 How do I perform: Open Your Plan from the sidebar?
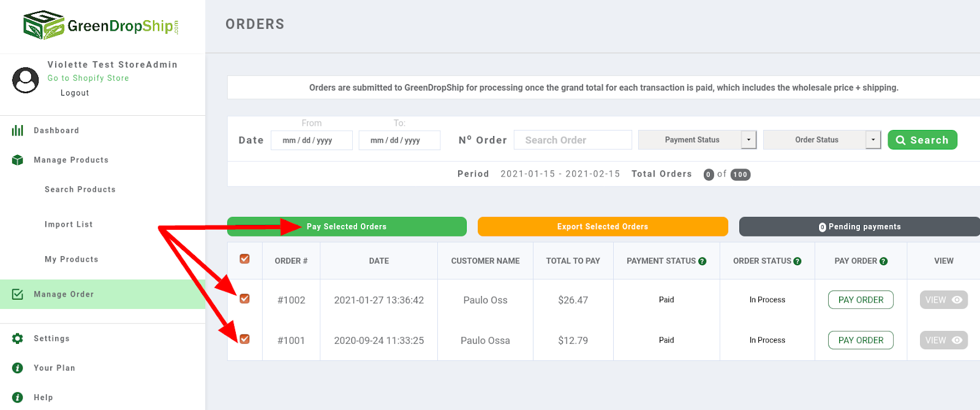tap(55, 368)
